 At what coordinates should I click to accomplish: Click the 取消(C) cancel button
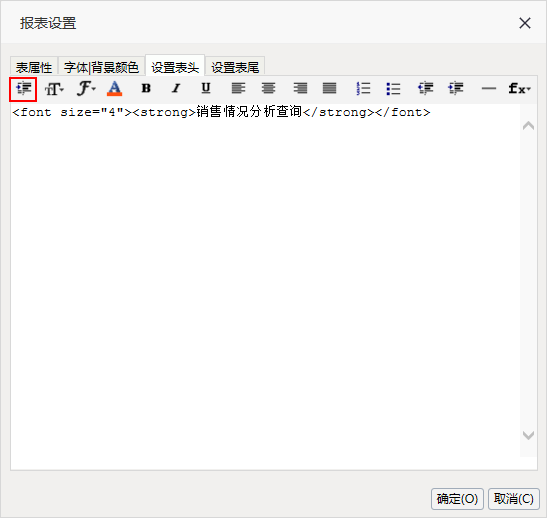tap(514, 499)
